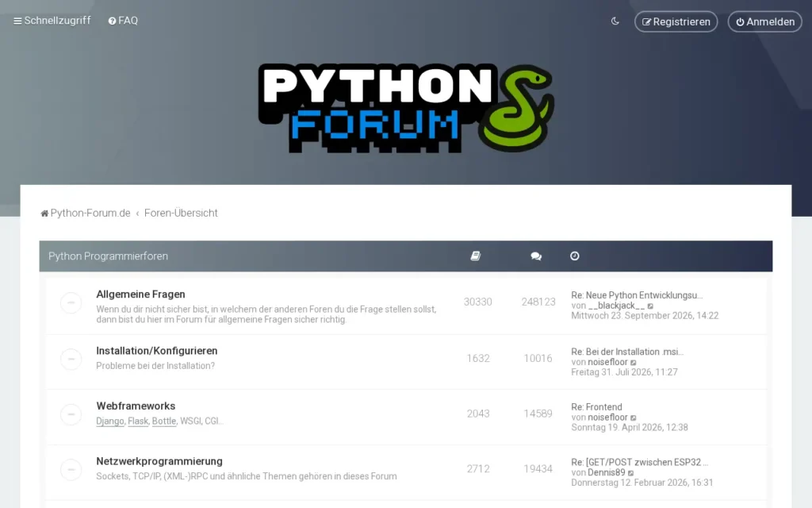
Task: Toggle dark mode with the moon icon
Action: click(615, 21)
